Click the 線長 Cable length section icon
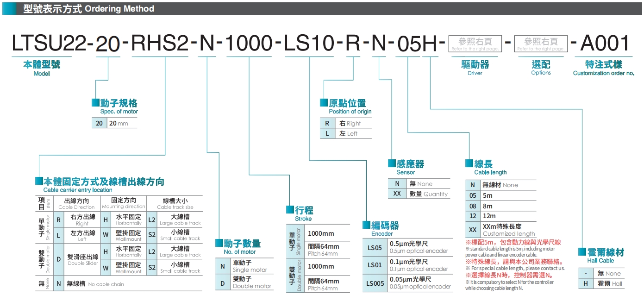This screenshot has width=644, height=295. 469,164
